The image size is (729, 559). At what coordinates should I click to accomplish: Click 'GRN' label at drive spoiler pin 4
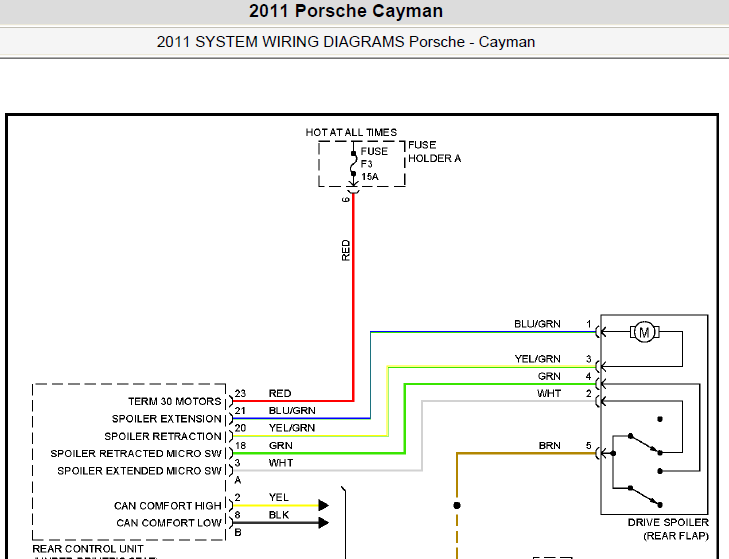tap(549, 376)
